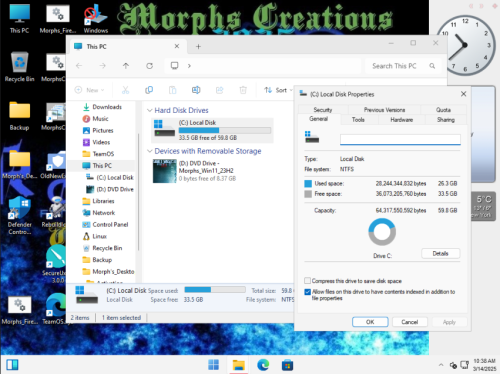Click the C: Local Disk usage bar

coord(225,130)
